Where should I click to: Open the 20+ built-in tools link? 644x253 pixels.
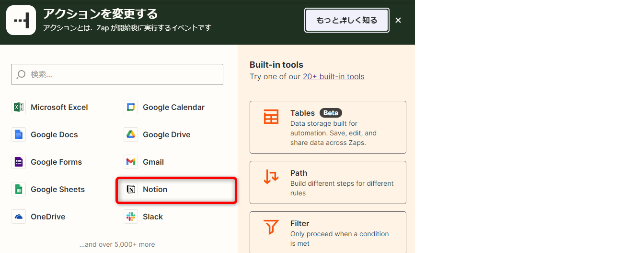pyautogui.click(x=333, y=76)
